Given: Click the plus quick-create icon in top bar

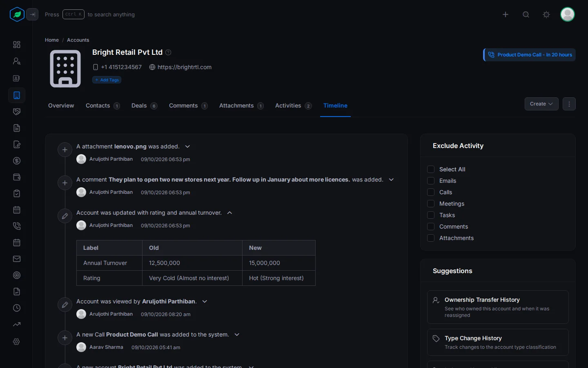Looking at the screenshot, I should [506, 14].
